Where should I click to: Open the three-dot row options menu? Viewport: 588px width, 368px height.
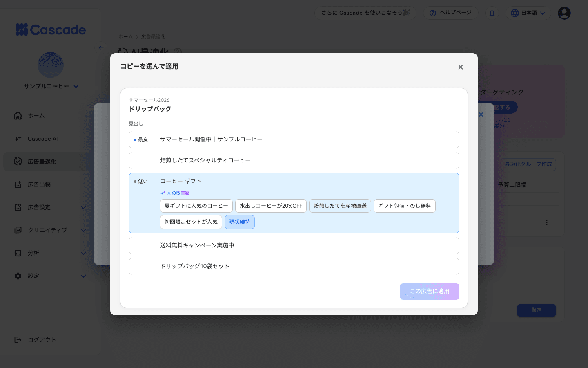(x=547, y=222)
